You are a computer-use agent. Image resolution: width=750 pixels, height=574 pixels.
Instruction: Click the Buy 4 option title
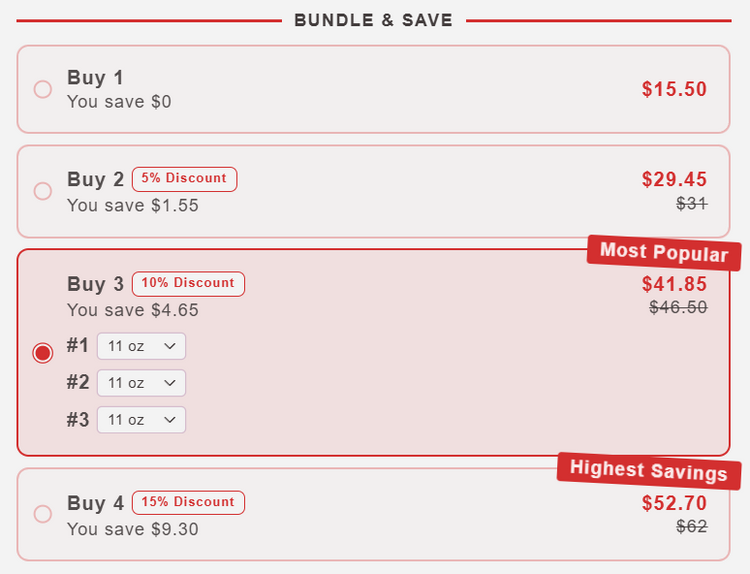[x=95, y=503]
